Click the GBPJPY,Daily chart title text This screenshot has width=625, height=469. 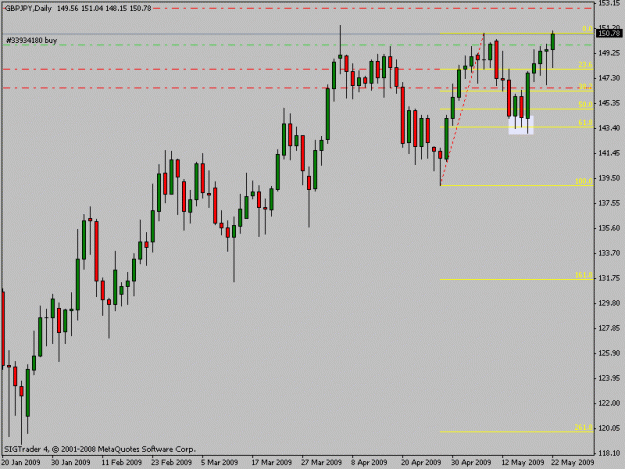click(x=28, y=8)
